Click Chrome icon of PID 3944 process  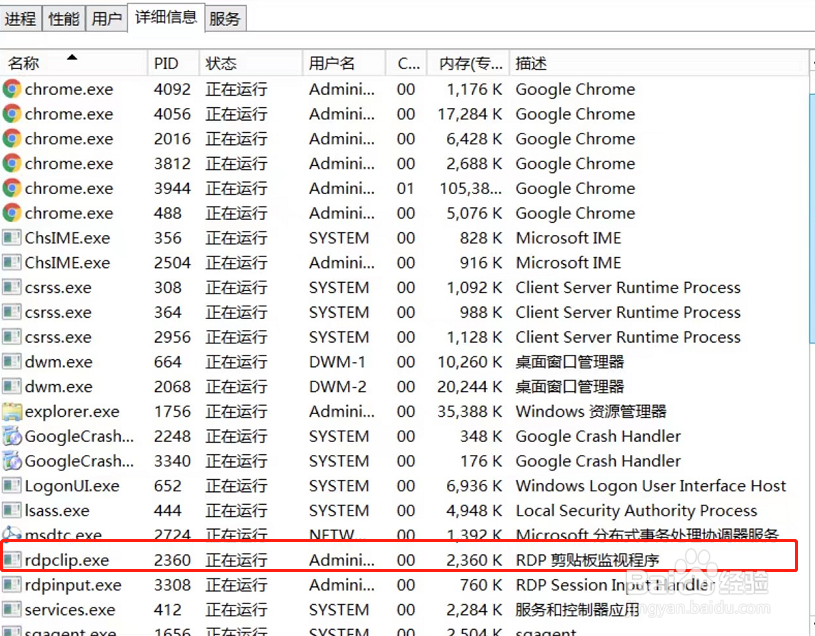pos(12,188)
